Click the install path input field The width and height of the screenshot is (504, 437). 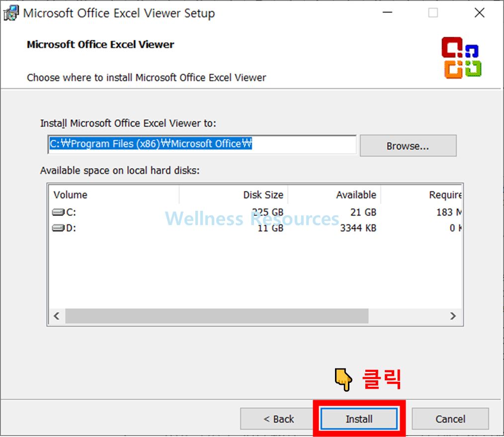202,144
